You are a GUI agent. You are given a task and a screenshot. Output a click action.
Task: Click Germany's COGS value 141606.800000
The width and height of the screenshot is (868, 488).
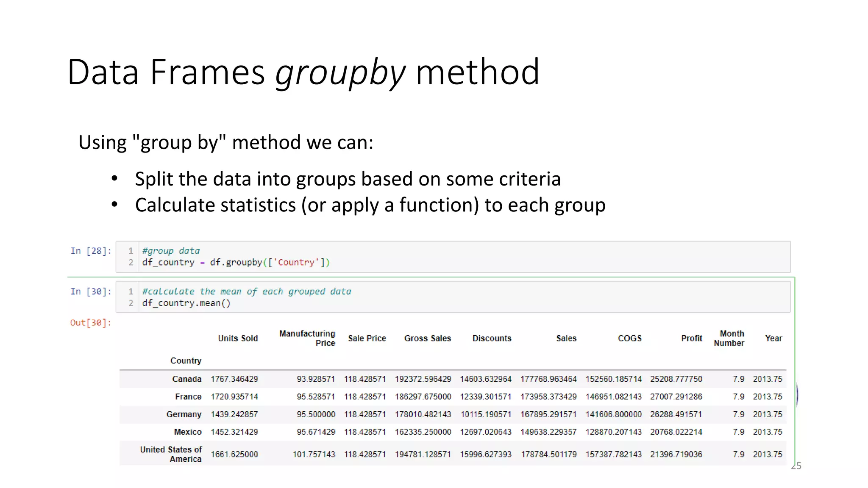pyautogui.click(x=614, y=415)
